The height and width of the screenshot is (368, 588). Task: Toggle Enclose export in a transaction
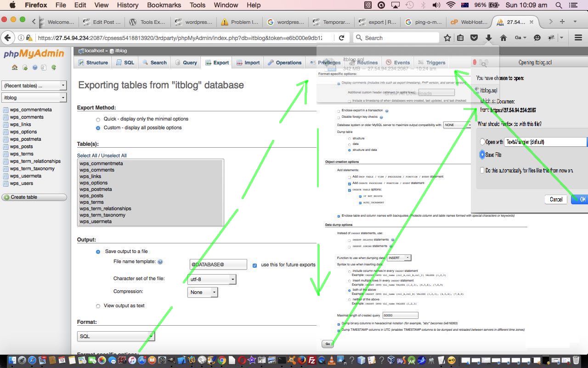pos(339,111)
